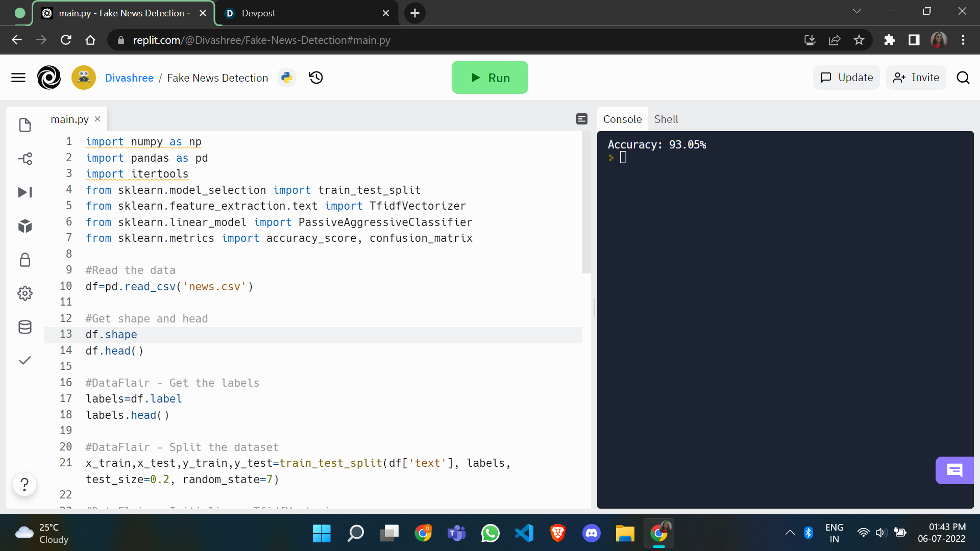Open the Version control sidebar icon
Screen dimensions: 980x551
click(x=24, y=159)
